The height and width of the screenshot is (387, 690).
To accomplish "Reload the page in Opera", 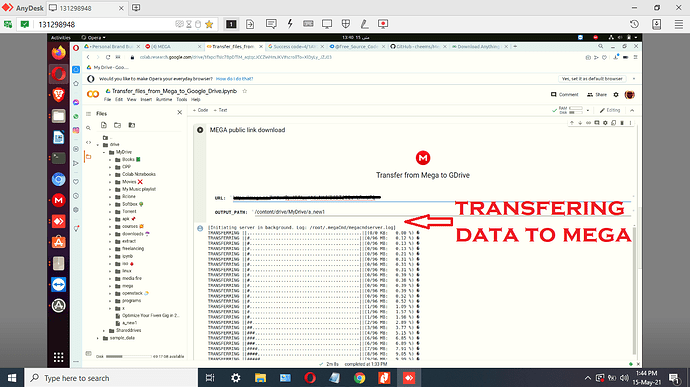I will pyautogui.click(x=108, y=57).
